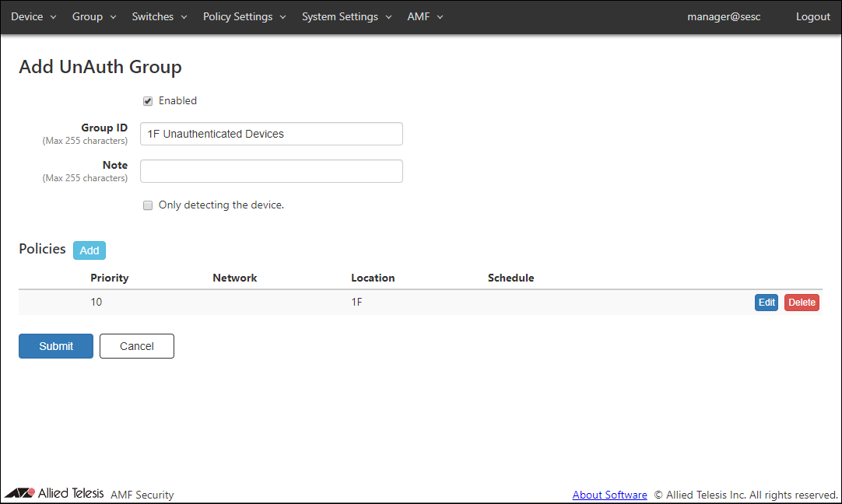
Task: Expand the Switches menu
Action: tap(159, 17)
